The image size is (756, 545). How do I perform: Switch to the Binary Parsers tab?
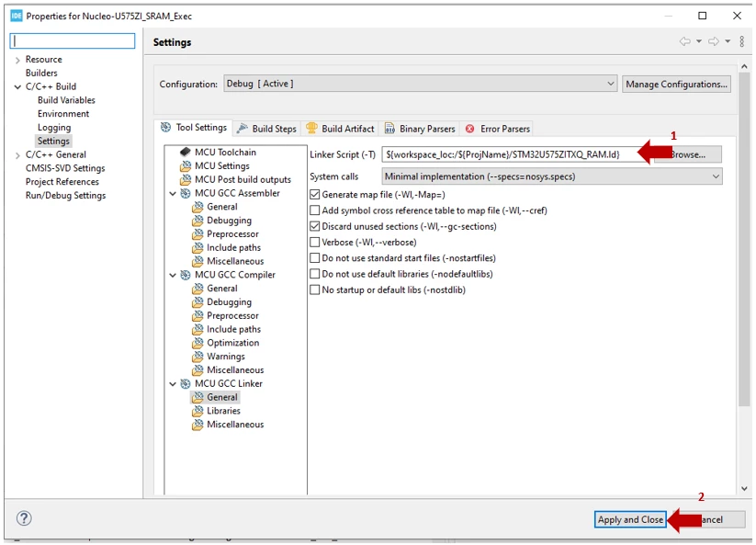tap(420, 129)
